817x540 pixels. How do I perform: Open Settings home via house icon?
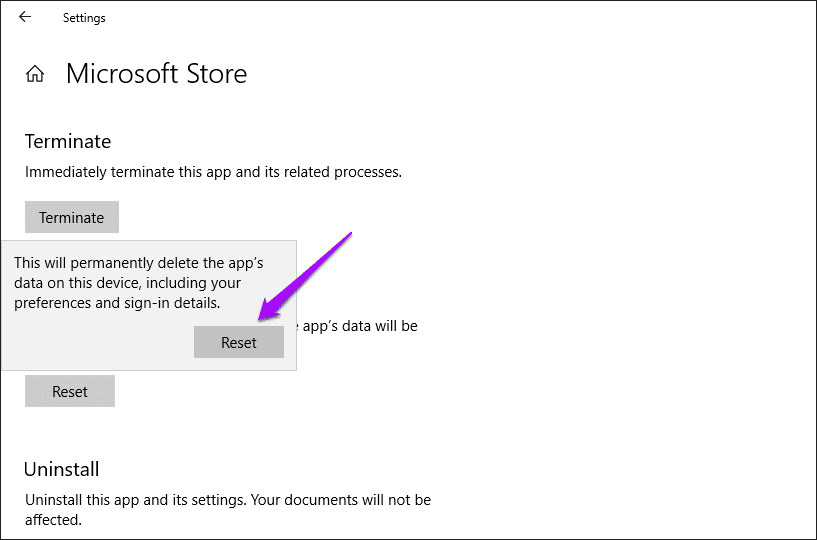coord(35,73)
